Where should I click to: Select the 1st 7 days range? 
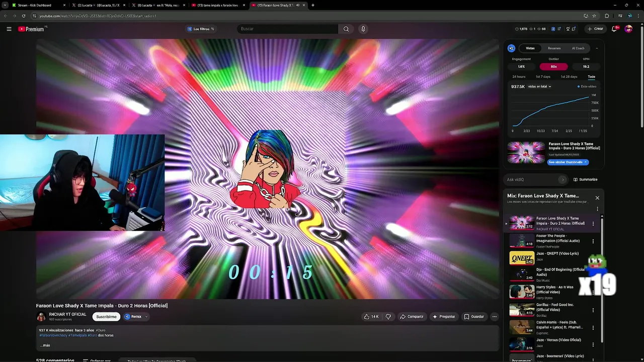543,76
